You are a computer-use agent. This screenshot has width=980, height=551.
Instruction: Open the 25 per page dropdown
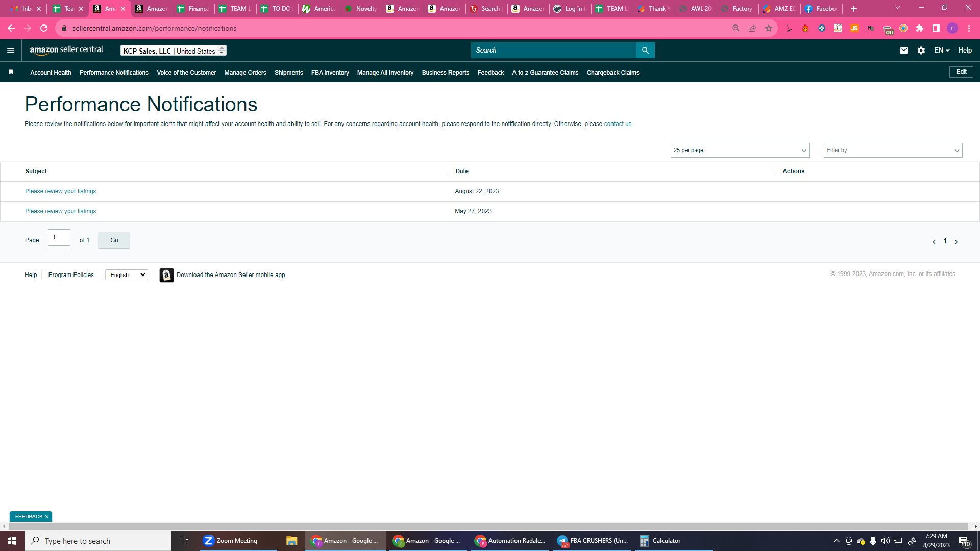point(740,151)
